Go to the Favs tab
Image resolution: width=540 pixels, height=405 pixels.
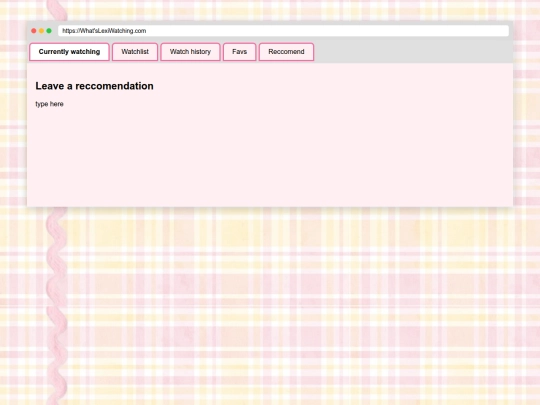(239, 52)
